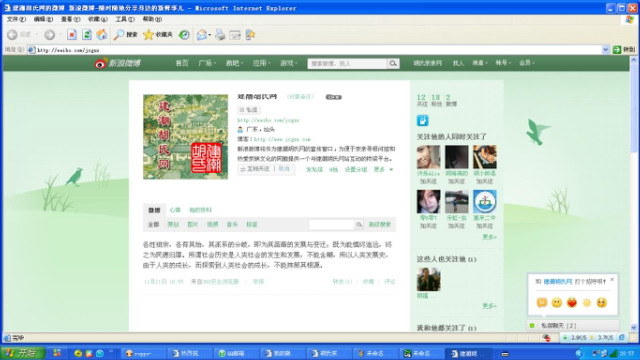This screenshot has height=360, width=640.
Task: Open the History clock icon
Action: click(184, 35)
